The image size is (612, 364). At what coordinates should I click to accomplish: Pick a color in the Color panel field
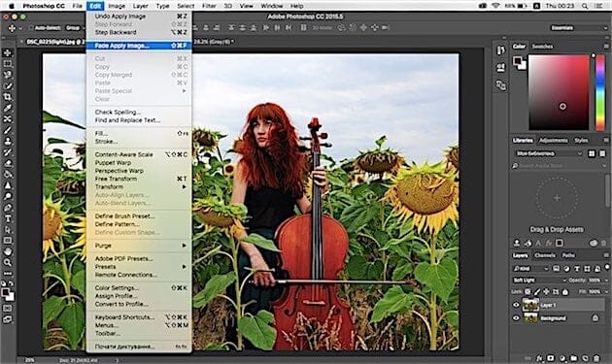[559, 92]
